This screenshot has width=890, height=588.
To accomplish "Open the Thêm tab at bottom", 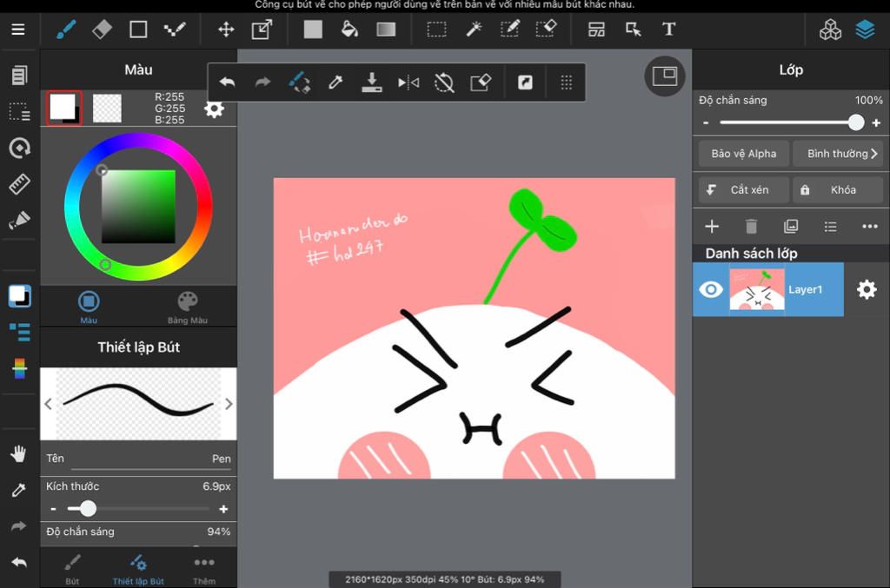I will tap(204, 568).
